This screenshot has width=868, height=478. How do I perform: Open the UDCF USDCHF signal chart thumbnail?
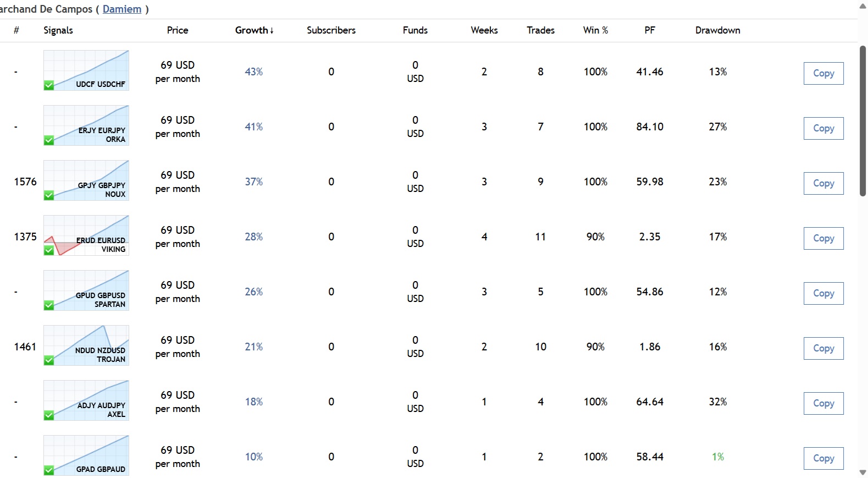(86, 70)
